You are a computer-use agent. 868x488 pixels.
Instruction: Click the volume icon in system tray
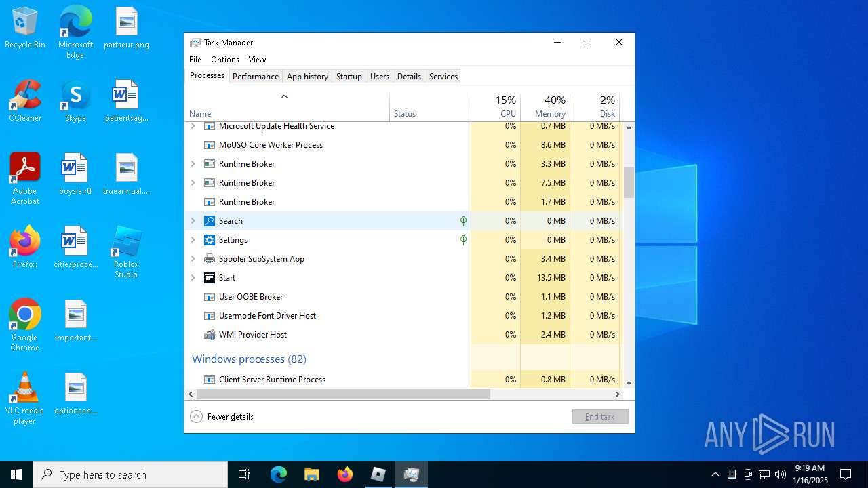(781, 474)
